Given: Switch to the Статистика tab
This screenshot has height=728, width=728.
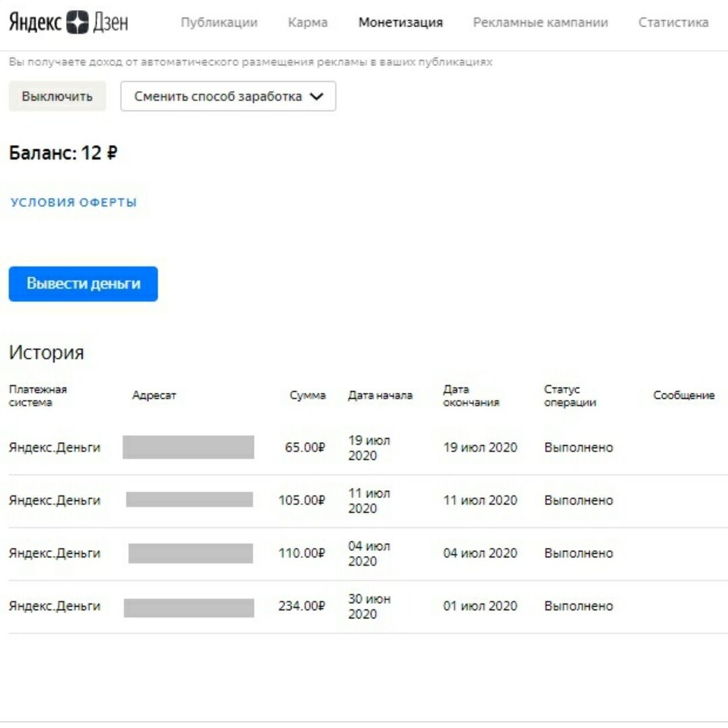Looking at the screenshot, I should click(x=673, y=22).
